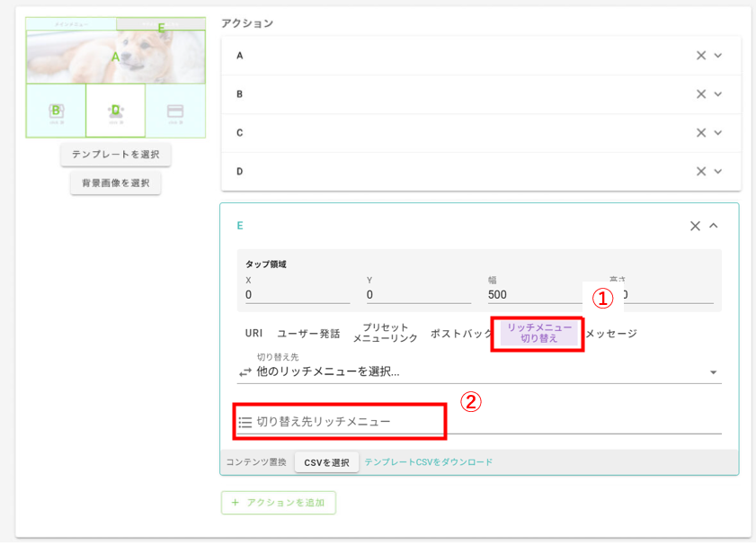The image size is (756, 546).
Task: Remove action E with its X icon
Action: pos(695,226)
